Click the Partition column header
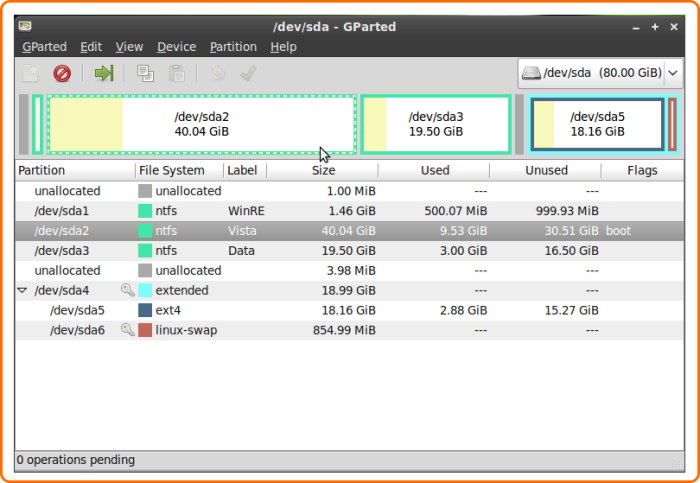 tap(75, 171)
